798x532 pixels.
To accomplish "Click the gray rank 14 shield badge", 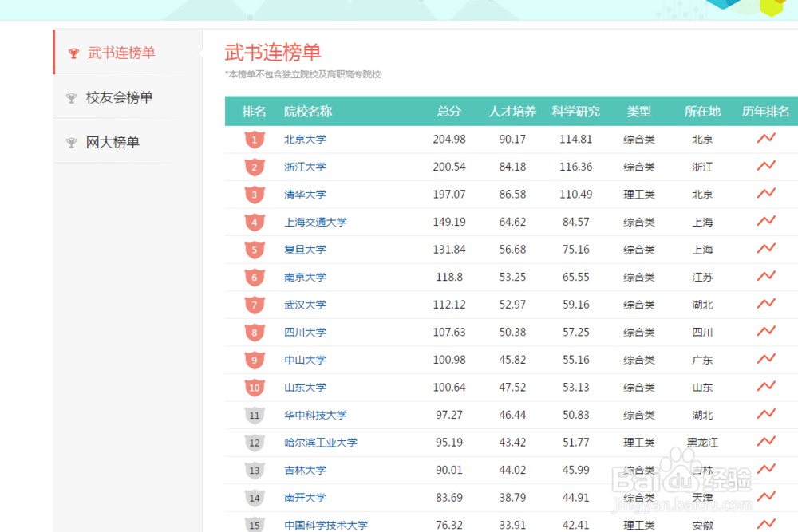I will tap(255, 498).
